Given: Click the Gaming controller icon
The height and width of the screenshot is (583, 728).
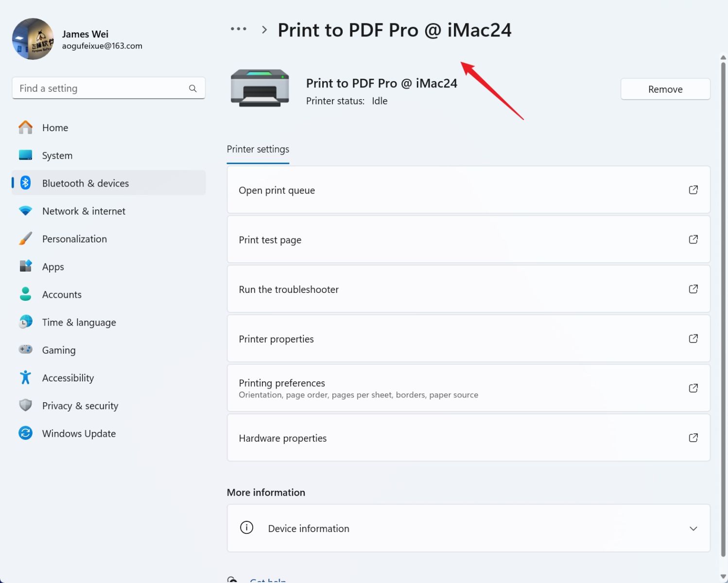Looking at the screenshot, I should coord(25,349).
